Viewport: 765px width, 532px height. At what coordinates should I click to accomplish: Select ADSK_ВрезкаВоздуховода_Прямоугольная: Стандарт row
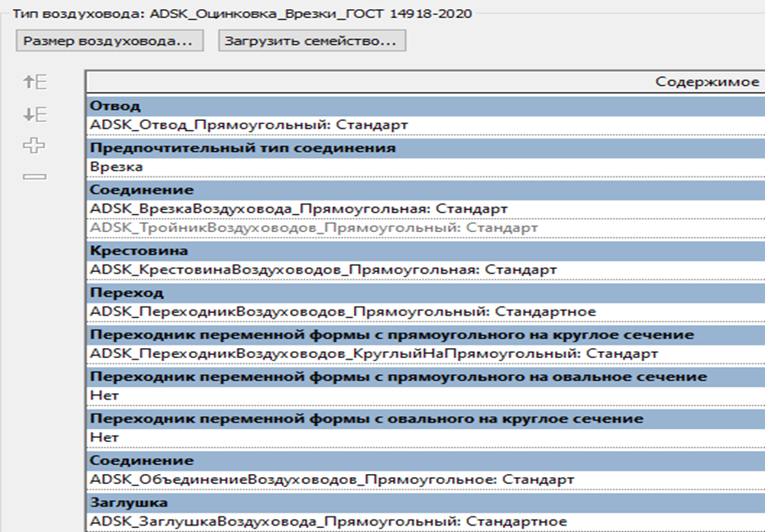point(426,208)
